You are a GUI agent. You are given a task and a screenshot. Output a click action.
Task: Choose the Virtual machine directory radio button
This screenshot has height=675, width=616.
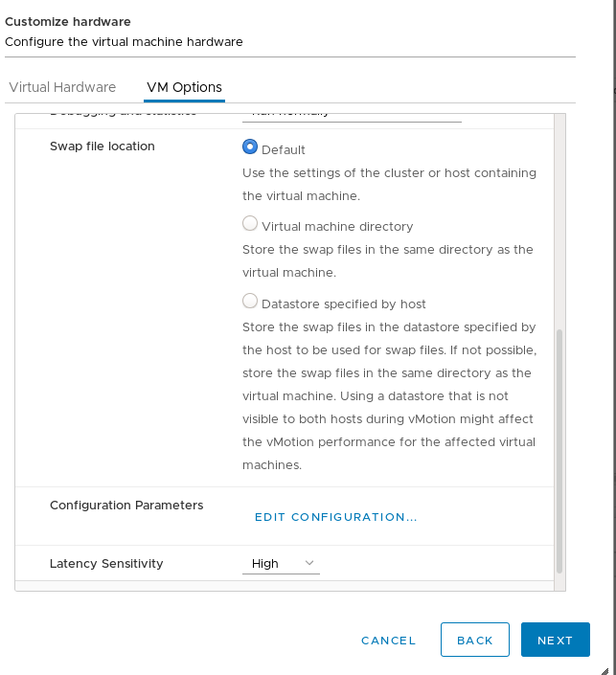pos(250,224)
